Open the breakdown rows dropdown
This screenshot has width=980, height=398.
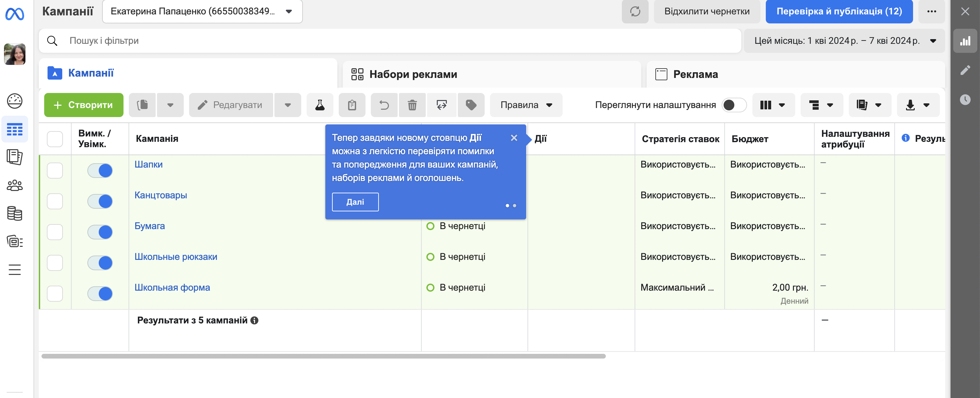coord(822,105)
